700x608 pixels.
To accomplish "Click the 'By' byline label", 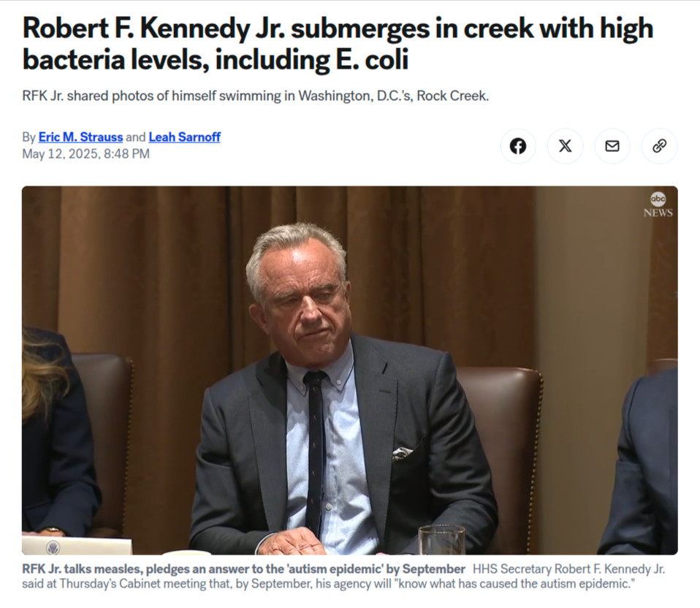I will (x=28, y=137).
